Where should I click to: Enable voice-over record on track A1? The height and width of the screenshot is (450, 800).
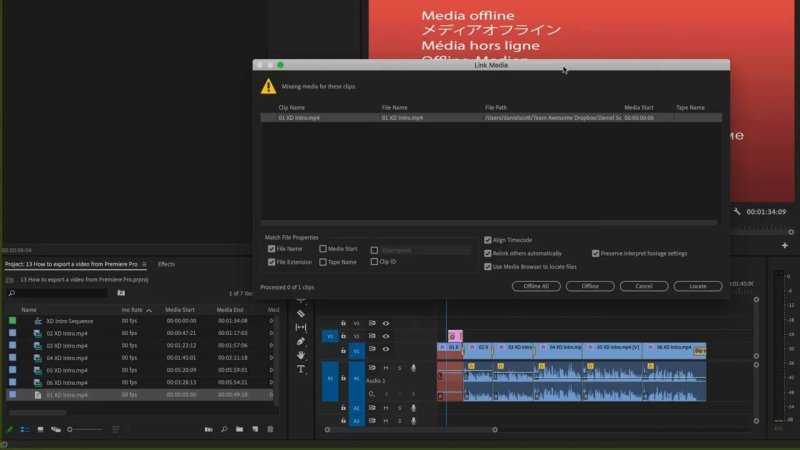click(413, 368)
